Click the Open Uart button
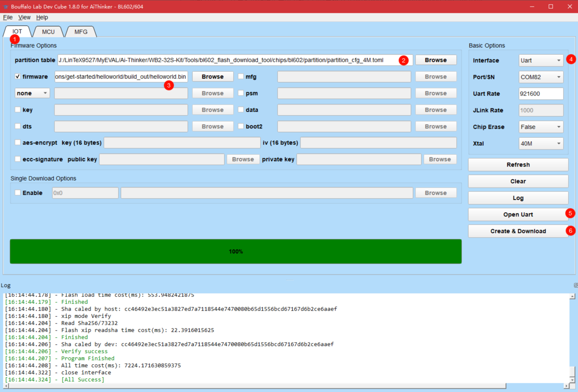Screen dimensions: 578x392 click(x=518, y=214)
